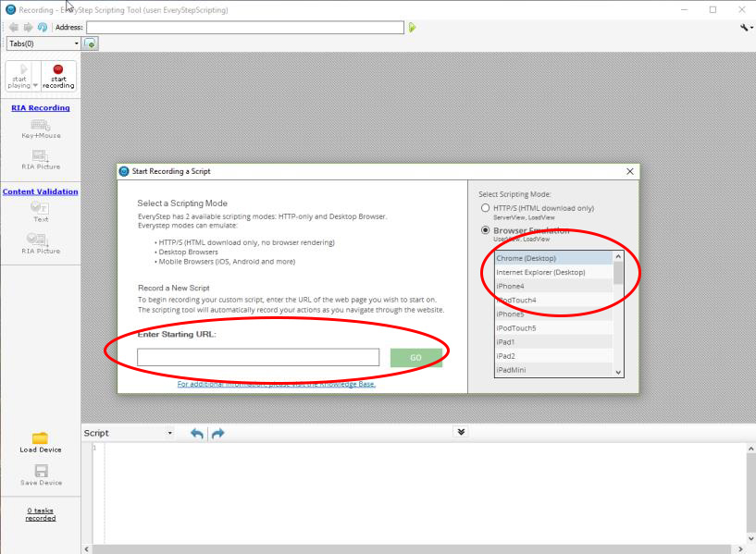
Task: Click script editor vertical scroll down arrow
Action: 750,538
